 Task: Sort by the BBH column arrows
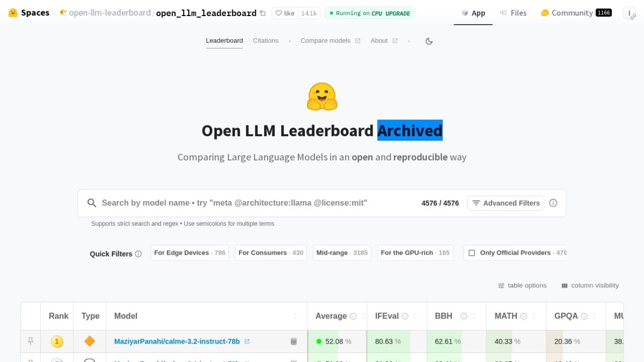coord(474,316)
